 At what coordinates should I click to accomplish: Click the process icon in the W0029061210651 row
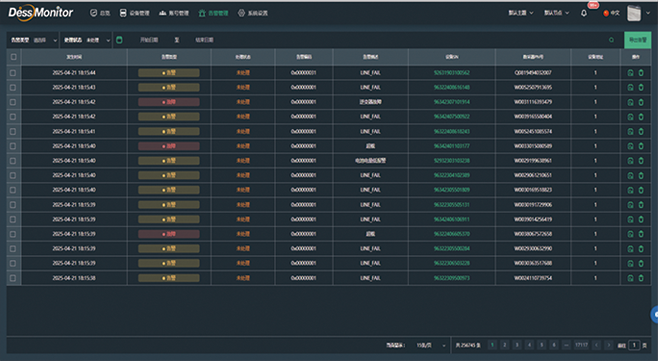[630, 175]
